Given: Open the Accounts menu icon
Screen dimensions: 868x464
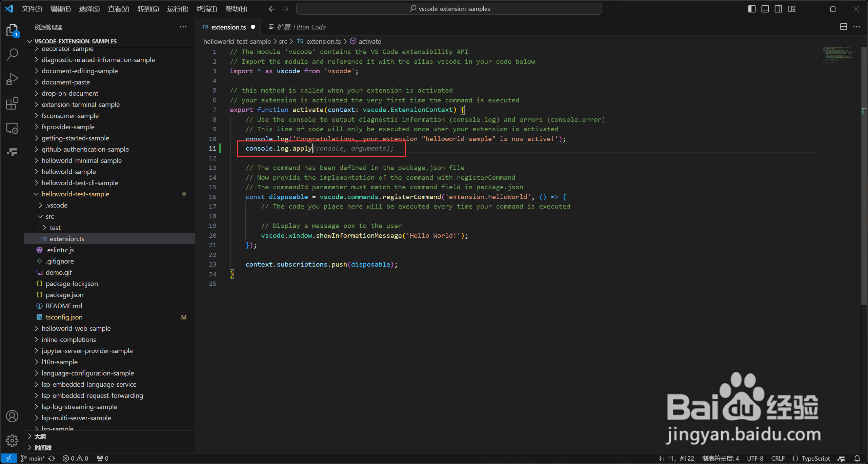Looking at the screenshot, I should (12, 416).
